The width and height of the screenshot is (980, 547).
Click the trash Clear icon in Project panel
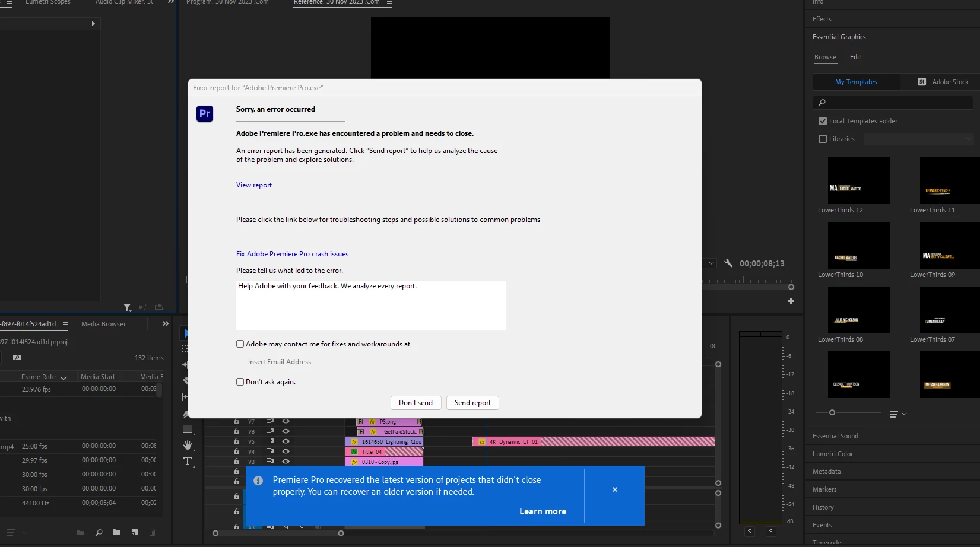click(153, 533)
